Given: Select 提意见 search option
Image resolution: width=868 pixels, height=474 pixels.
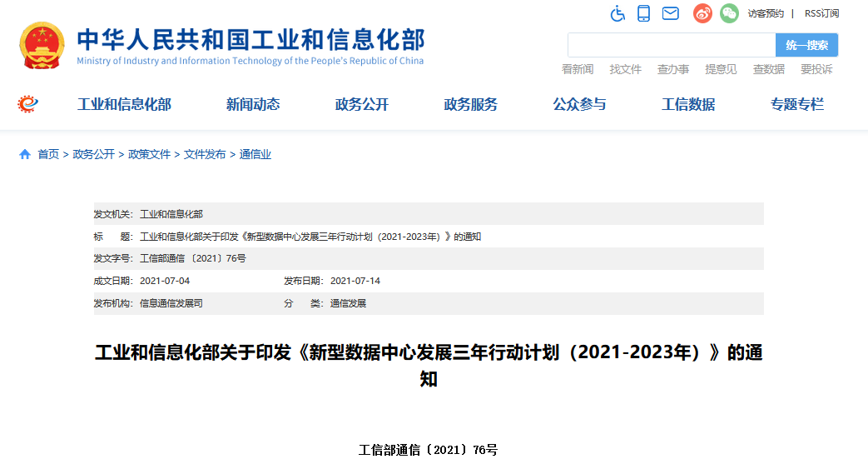Looking at the screenshot, I should 721,69.
